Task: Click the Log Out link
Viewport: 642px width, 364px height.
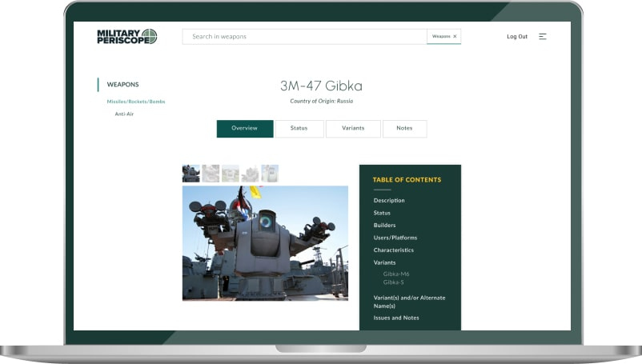Action: [517, 36]
